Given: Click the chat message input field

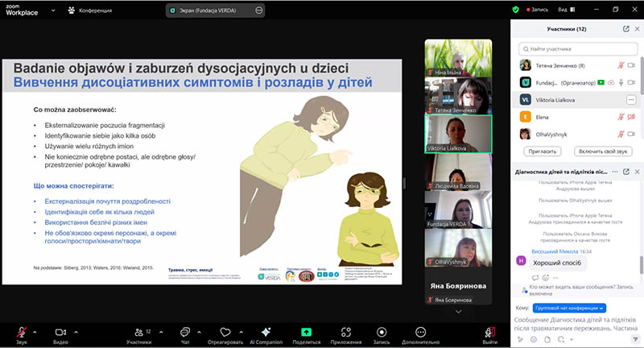Looking at the screenshot, I should point(576,324).
